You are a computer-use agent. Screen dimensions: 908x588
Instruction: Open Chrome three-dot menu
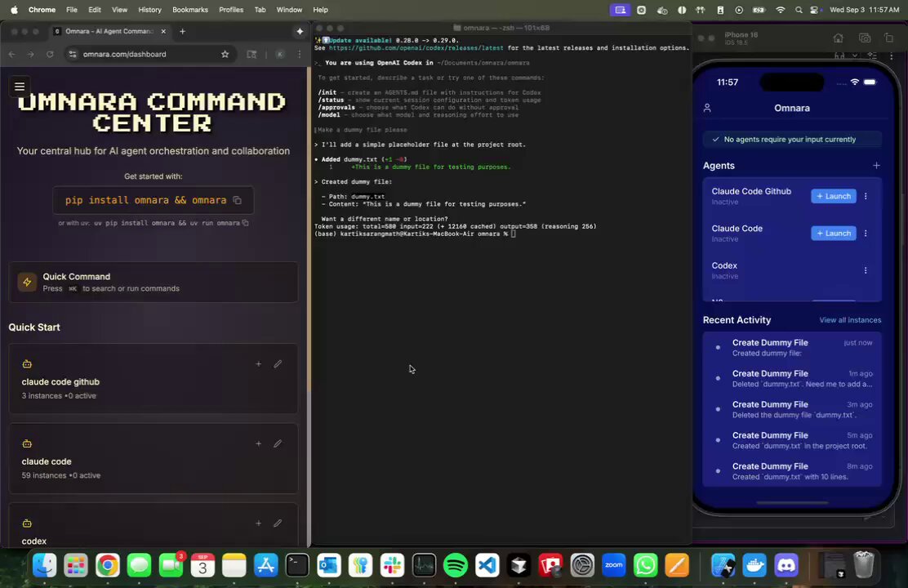[300, 55]
